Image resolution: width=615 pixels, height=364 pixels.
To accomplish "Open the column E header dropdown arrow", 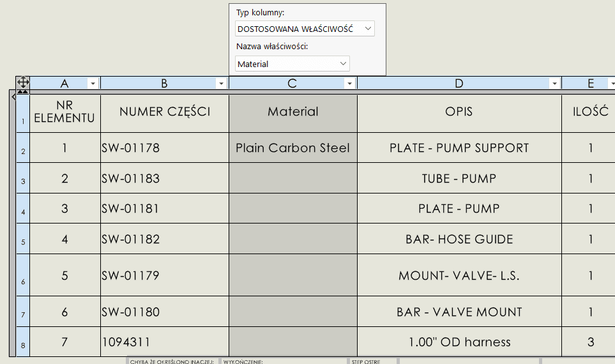I will (609, 84).
